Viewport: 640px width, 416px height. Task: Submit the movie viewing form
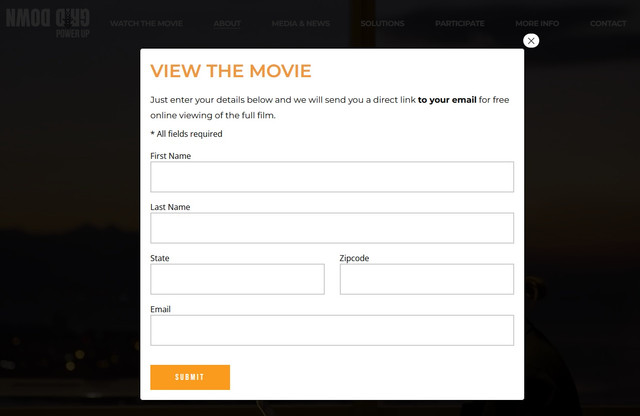[x=190, y=377]
